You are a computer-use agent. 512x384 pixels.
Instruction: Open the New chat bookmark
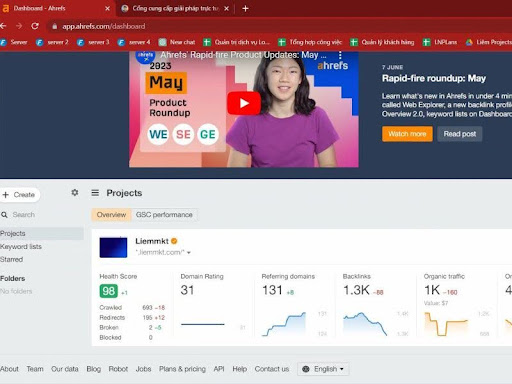(177, 42)
